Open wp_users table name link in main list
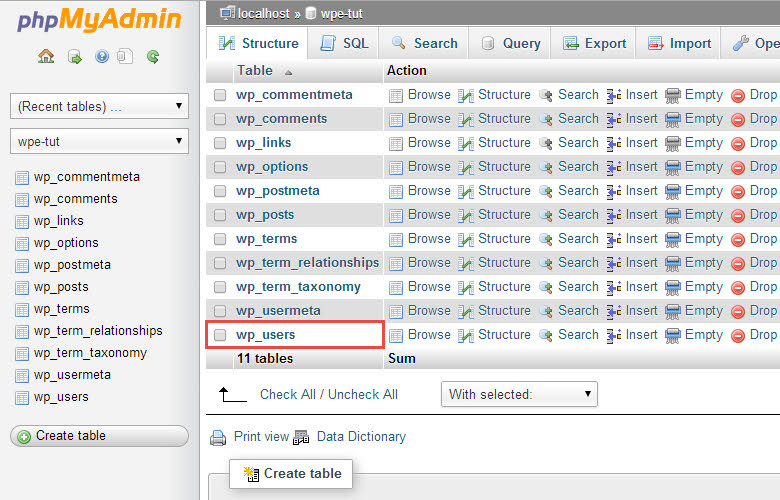Screen dimensions: 780x500 point(266,335)
